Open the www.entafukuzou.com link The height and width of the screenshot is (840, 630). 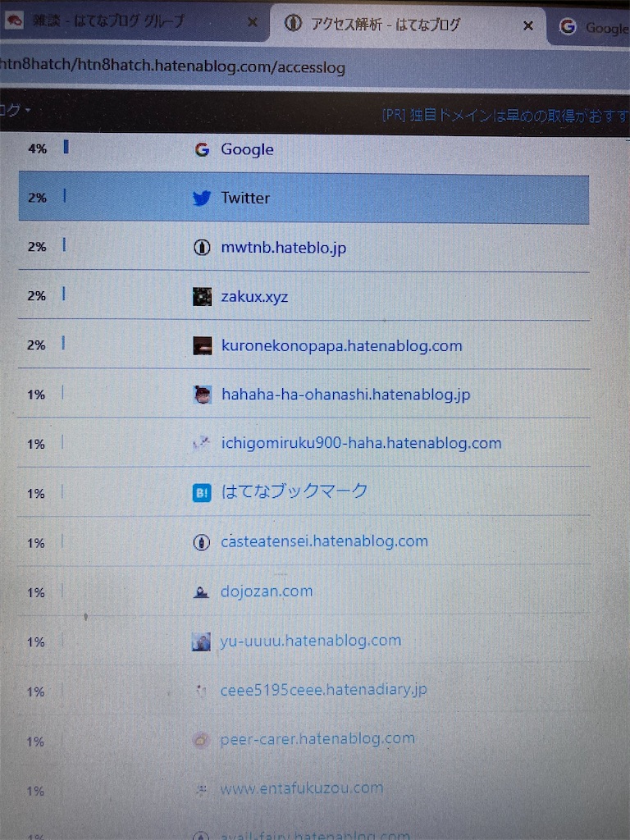point(302,788)
